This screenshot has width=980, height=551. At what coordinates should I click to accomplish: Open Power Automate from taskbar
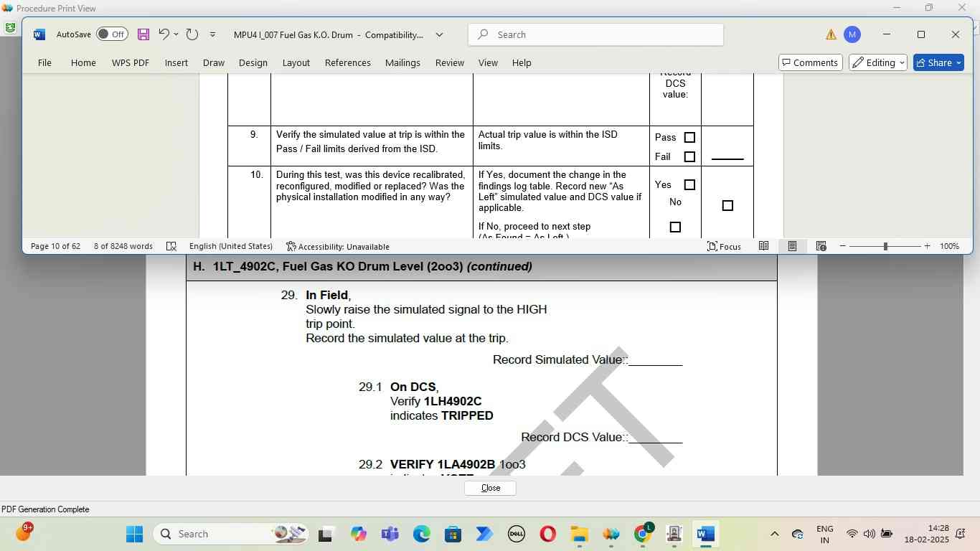484,534
